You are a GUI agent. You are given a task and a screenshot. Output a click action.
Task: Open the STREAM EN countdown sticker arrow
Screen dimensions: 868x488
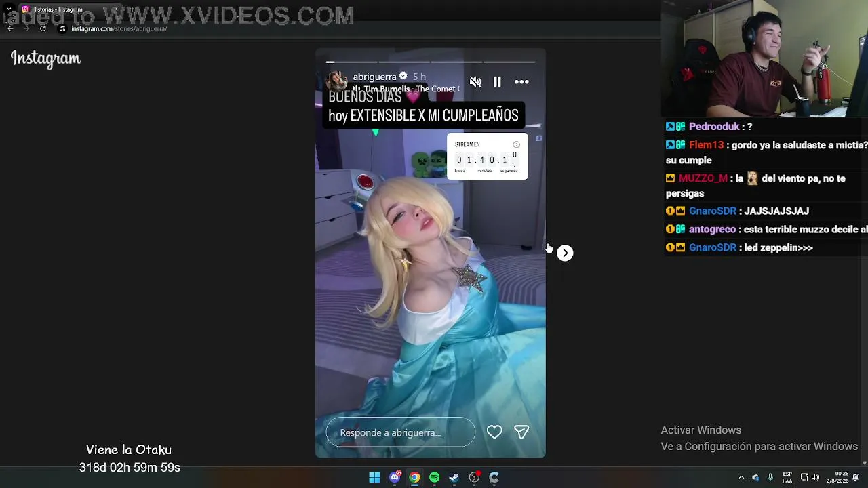click(x=517, y=144)
